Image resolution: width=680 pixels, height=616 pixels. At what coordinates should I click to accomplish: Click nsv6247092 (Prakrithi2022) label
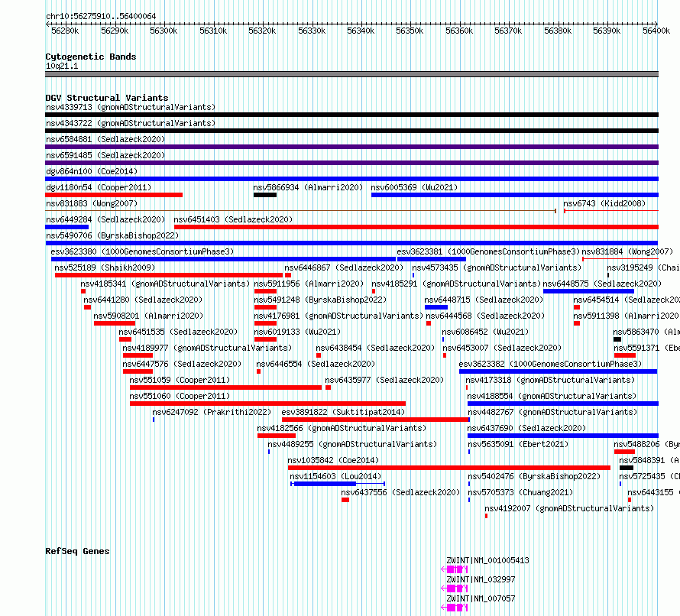(212, 412)
